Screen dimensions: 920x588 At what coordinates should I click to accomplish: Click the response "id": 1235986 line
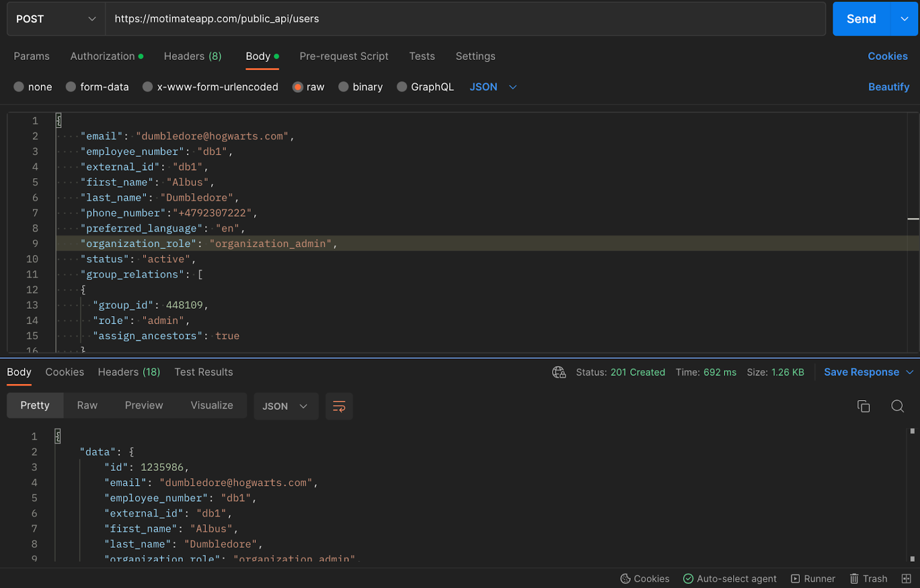pos(147,467)
